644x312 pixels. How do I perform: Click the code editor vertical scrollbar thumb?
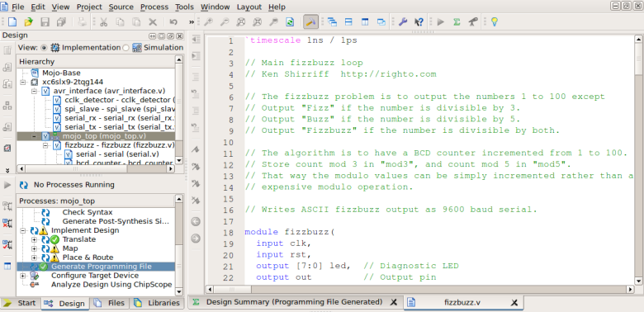638,59
